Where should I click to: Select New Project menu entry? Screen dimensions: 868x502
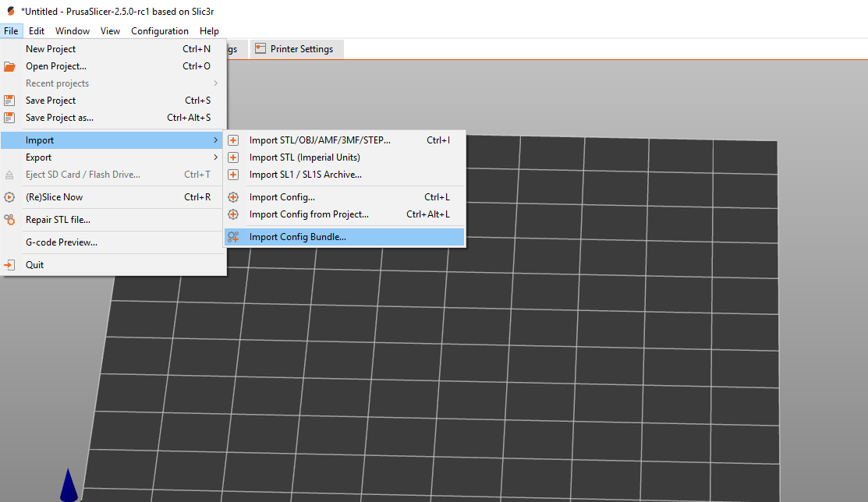[51, 49]
